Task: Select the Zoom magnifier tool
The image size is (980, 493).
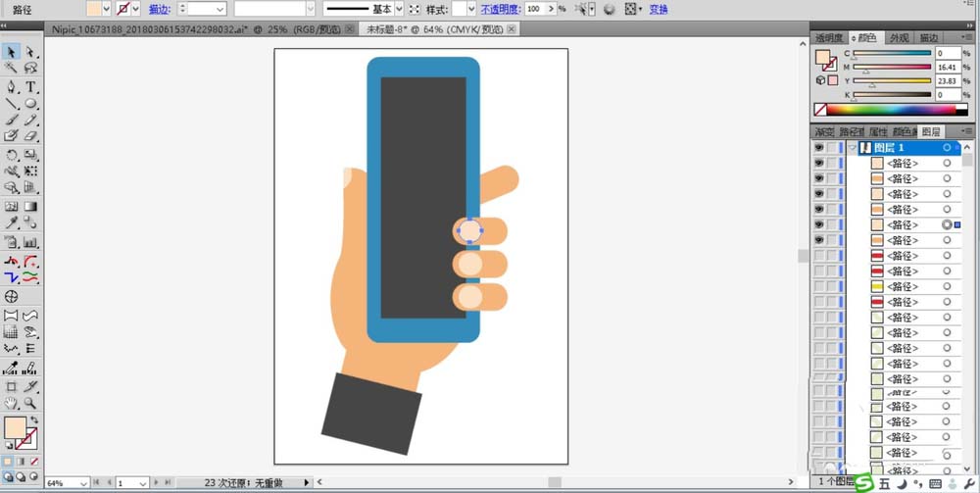Action: (x=30, y=403)
